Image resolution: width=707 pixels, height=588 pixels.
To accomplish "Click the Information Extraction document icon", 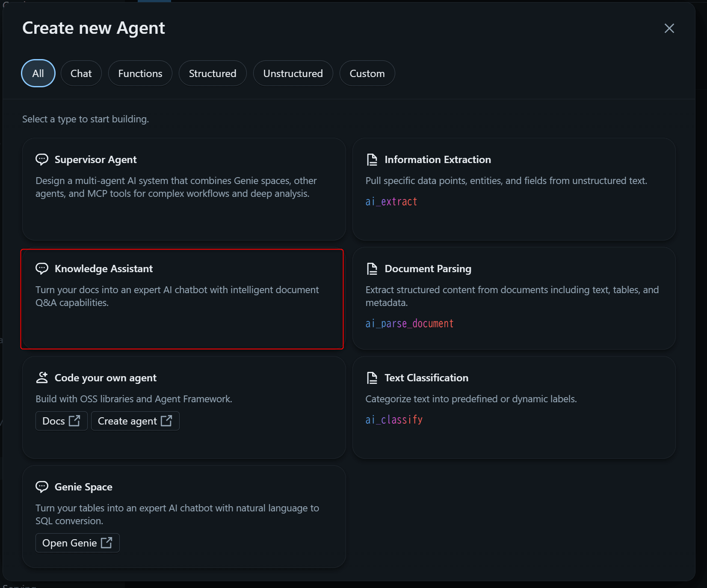I will pyautogui.click(x=372, y=160).
